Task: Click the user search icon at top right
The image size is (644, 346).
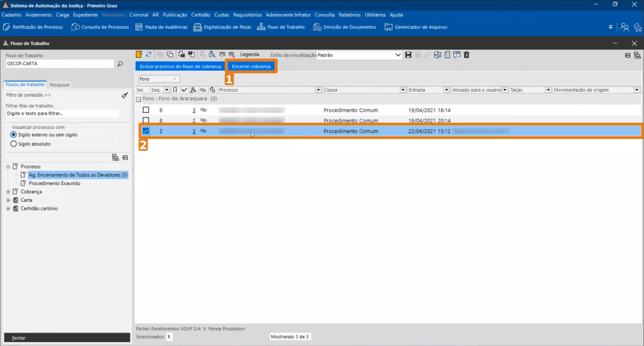Action: 624,27
